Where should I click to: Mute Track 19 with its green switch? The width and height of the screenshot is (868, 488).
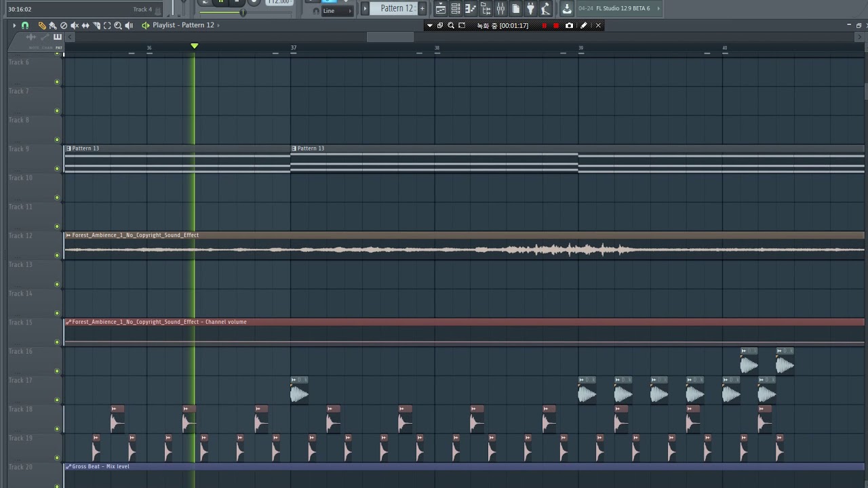pos(57,458)
